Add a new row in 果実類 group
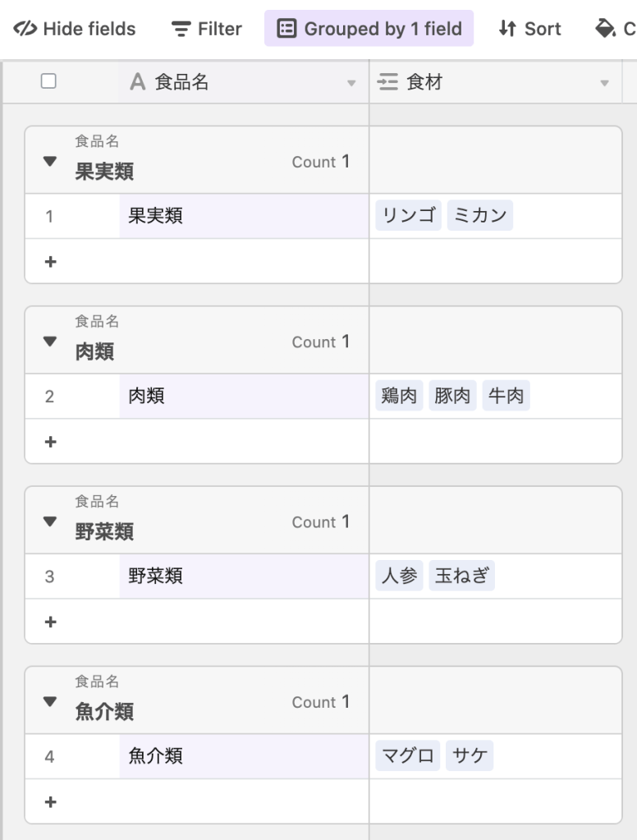The height and width of the screenshot is (840, 637). [x=50, y=262]
